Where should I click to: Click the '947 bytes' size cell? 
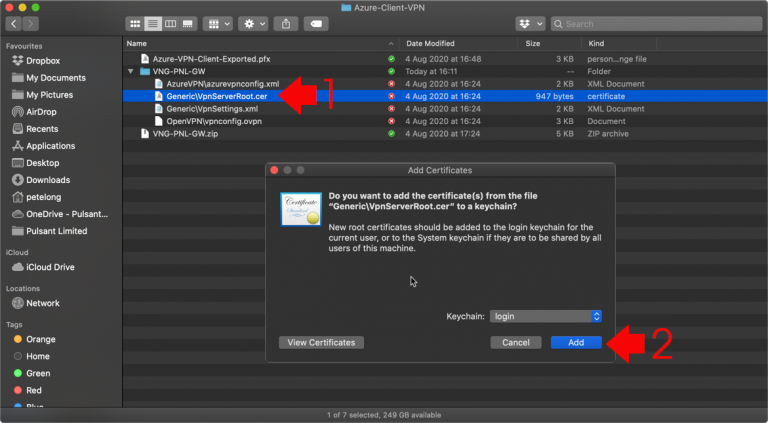(x=554, y=96)
